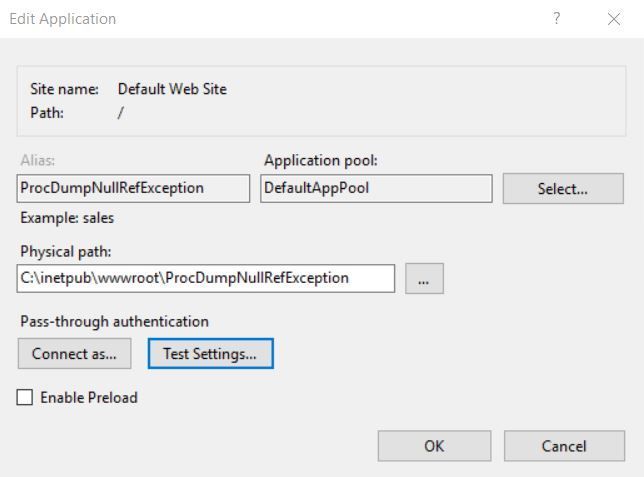The image size is (644, 477).
Task: Click the Application pool label
Action: click(x=320, y=160)
